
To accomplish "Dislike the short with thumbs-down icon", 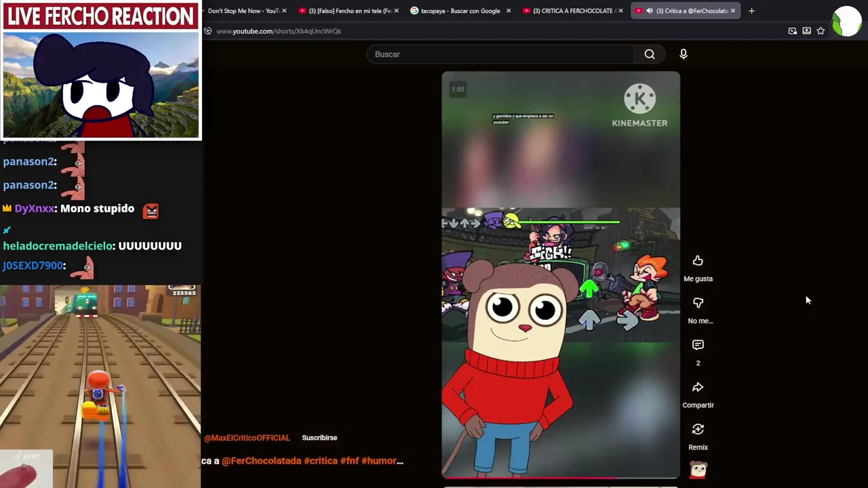I will 698,303.
